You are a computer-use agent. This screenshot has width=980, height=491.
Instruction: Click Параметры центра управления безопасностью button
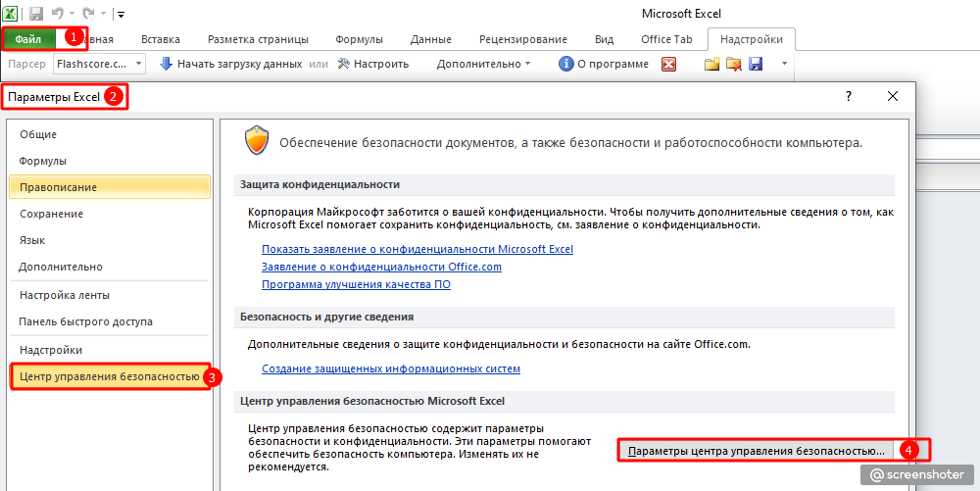(x=757, y=451)
